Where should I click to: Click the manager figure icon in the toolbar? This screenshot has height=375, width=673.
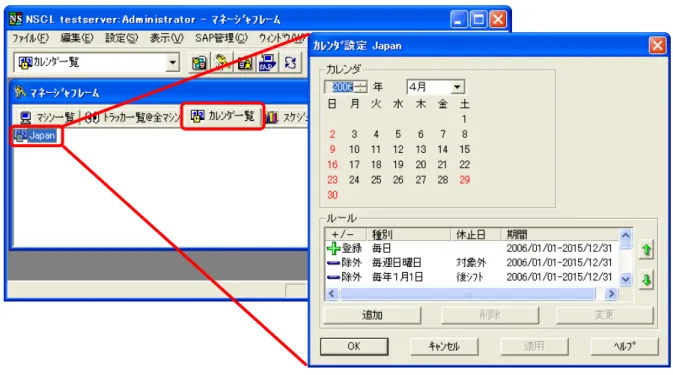point(222,63)
